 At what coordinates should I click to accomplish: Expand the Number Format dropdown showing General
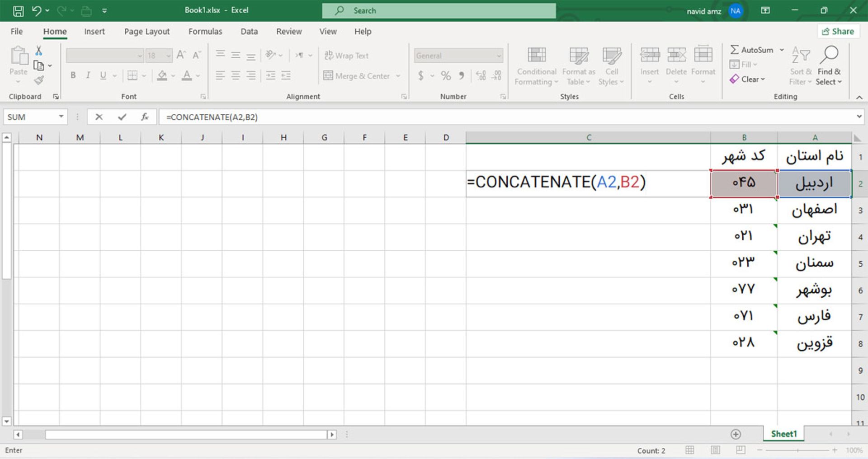[499, 55]
